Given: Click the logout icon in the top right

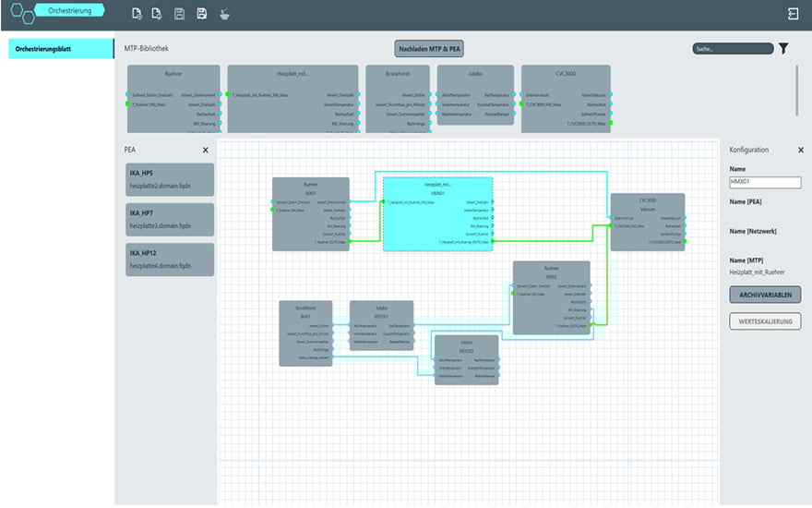Looking at the screenshot, I should click(x=793, y=14).
